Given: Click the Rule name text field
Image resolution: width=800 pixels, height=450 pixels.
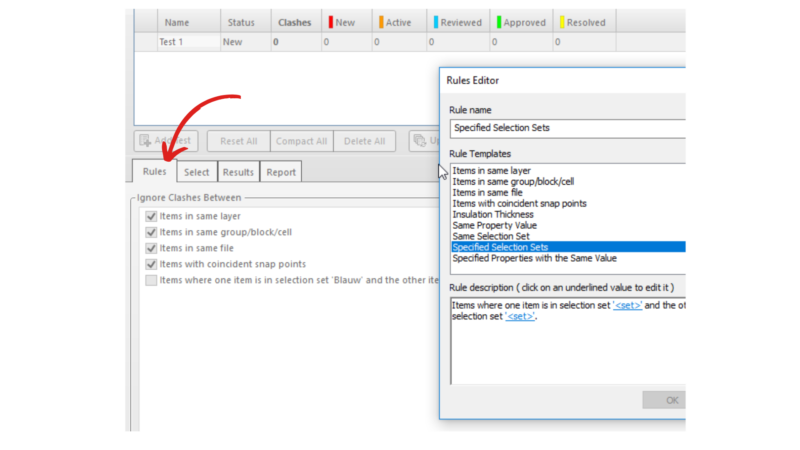Looking at the screenshot, I should [567, 128].
